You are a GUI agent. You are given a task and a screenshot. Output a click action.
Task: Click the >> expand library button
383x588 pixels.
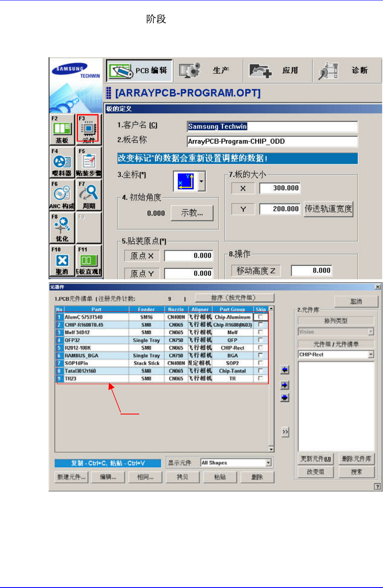click(285, 432)
